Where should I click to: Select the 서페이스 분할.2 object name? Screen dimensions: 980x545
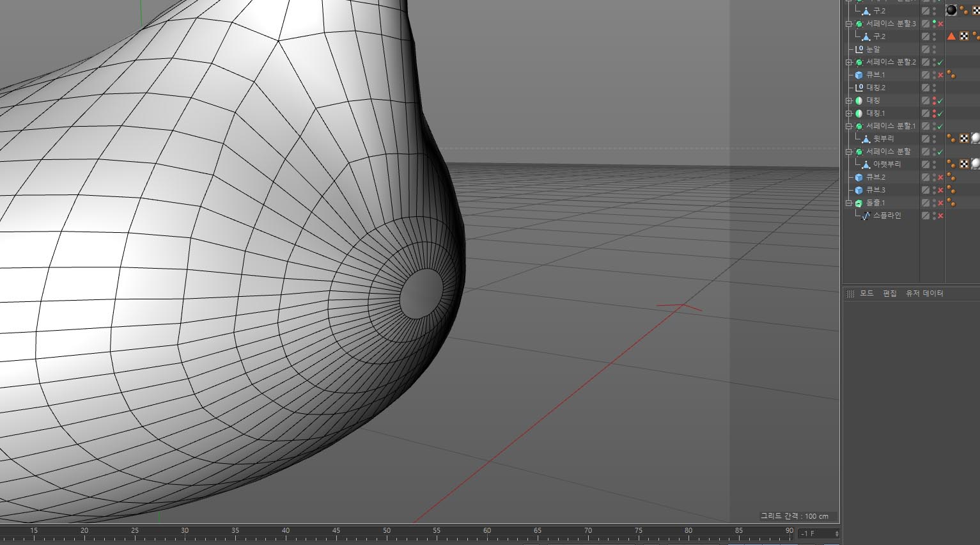coord(891,62)
